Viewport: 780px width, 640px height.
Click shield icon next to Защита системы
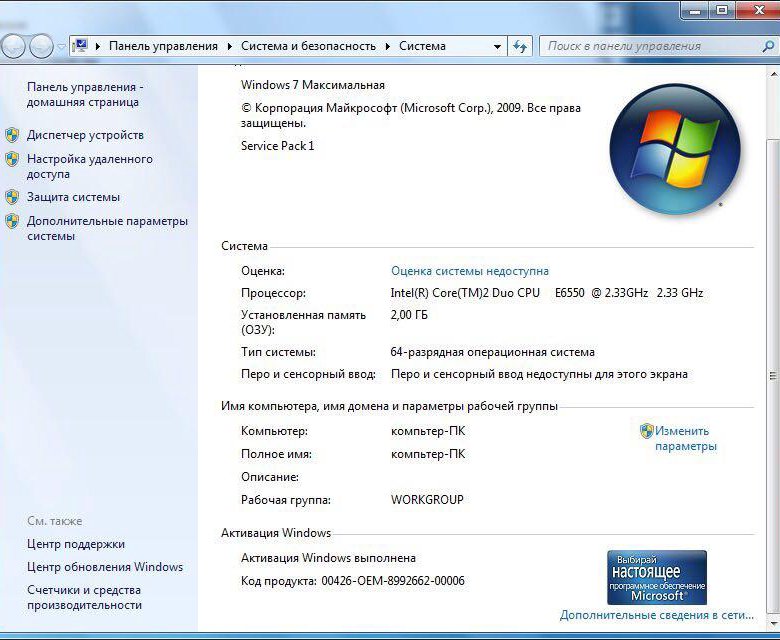pyautogui.click(x=12, y=197)
